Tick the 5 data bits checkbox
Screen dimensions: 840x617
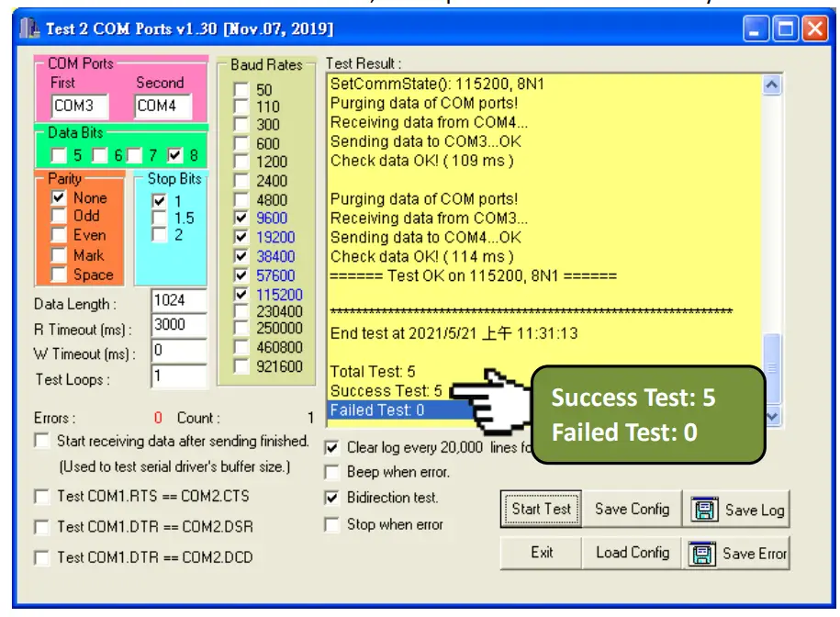59,155
